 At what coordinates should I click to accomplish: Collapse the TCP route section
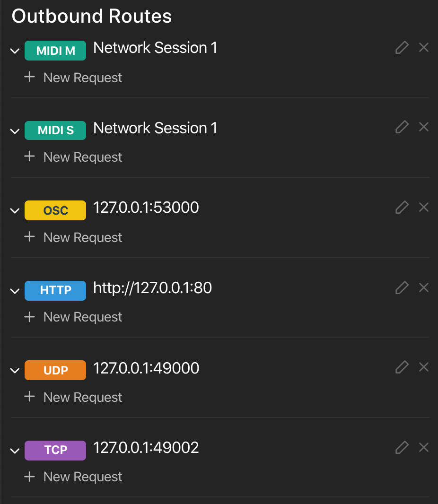click(x=15, y=451)
